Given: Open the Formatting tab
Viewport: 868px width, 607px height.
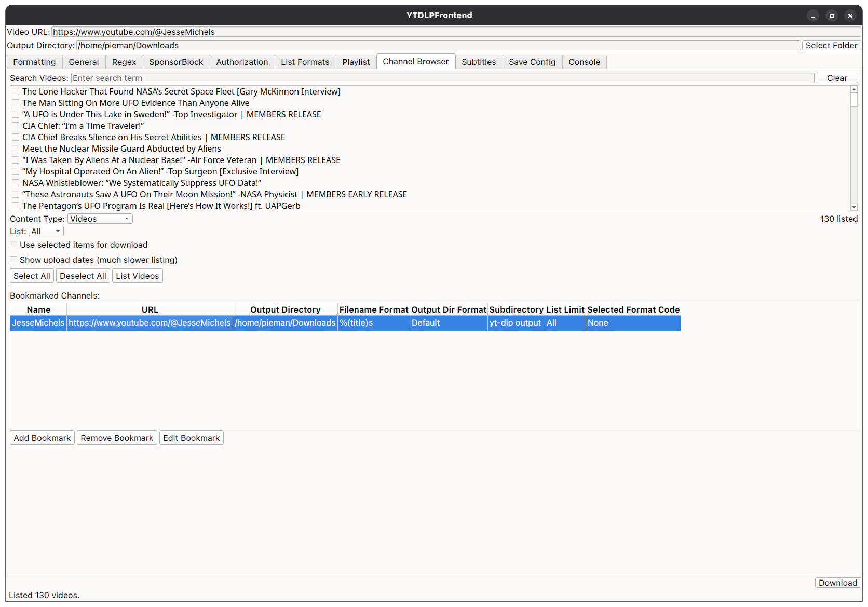Looking at the screenshot, I should [x=34, y=62].
